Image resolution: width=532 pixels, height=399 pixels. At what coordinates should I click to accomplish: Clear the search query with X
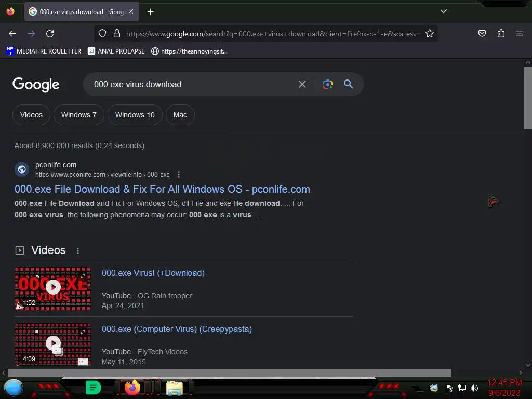(302, 84)
